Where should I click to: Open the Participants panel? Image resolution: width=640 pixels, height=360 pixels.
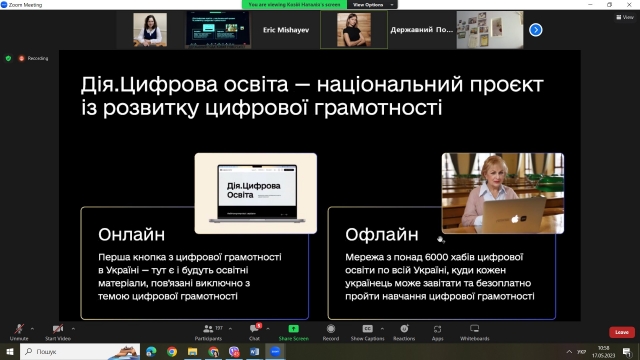click(209, 332)
